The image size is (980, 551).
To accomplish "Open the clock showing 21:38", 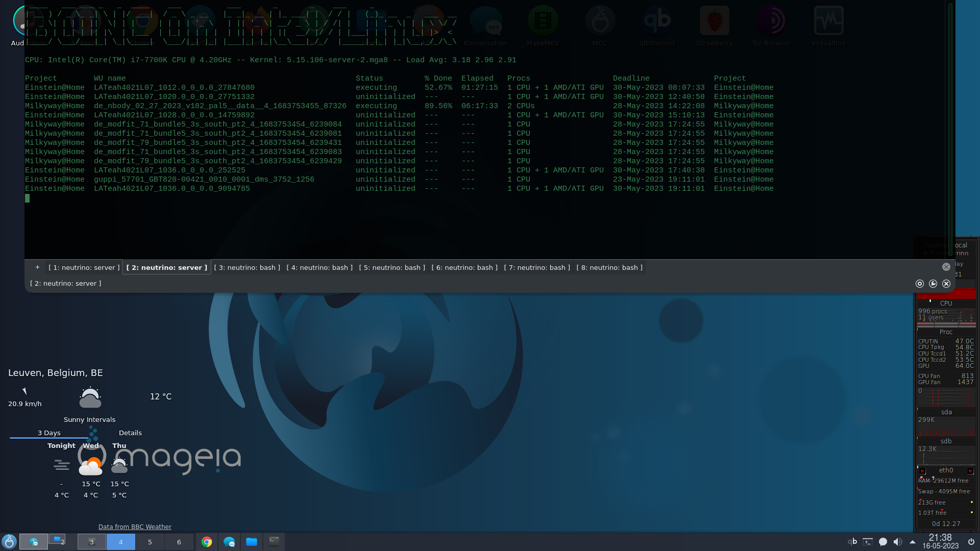I will pyautogui.click(x=940, y=541).
